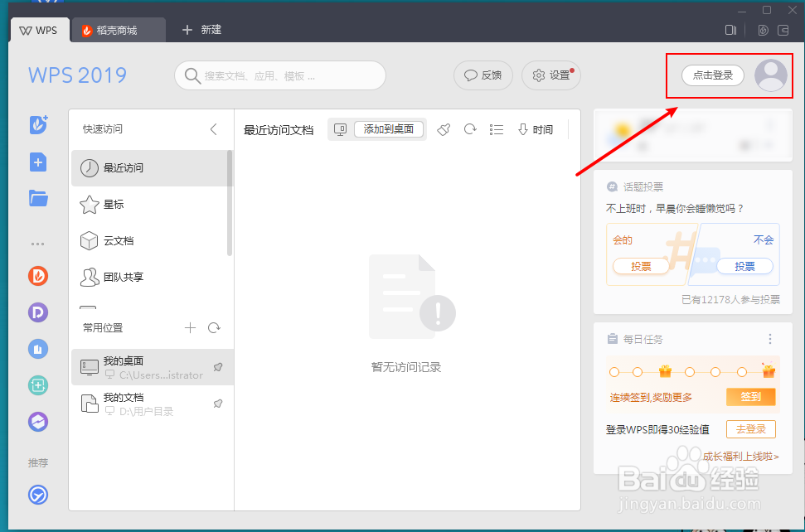
Task: Open the skin icon in title bar
Action: pos(764,31)
